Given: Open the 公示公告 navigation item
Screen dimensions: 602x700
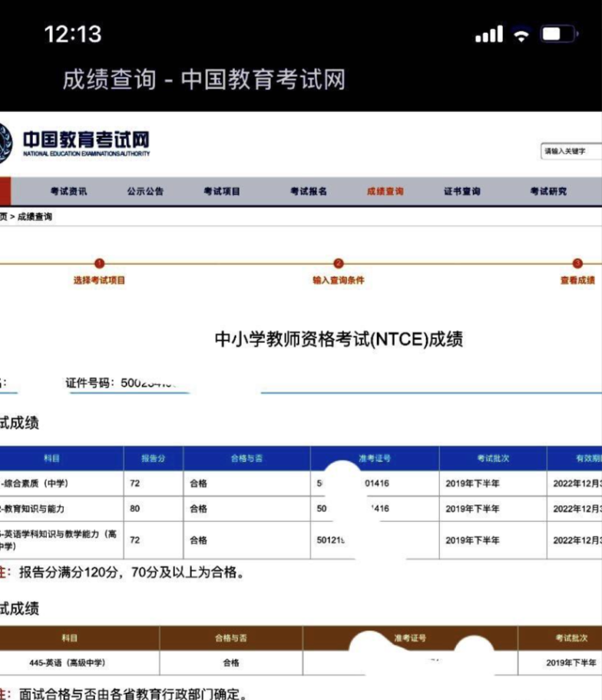Looking at the screenshot, I should tap(145, 192).
